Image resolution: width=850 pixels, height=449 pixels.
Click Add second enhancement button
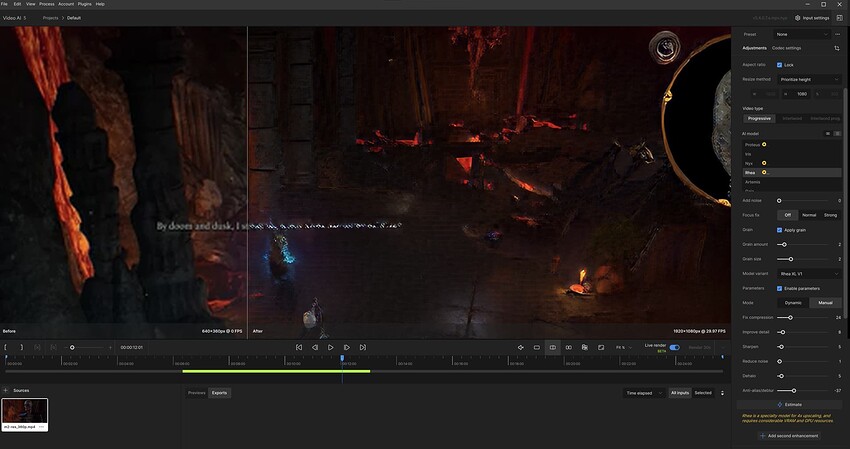(x=790, y=435)
